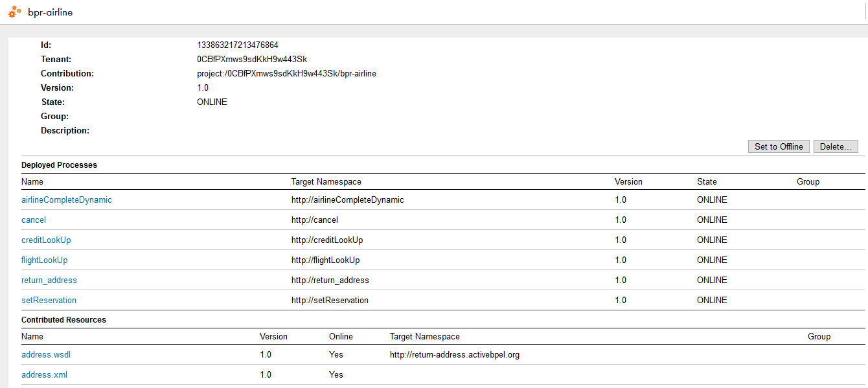Click the Delete... button

[836, 146]
